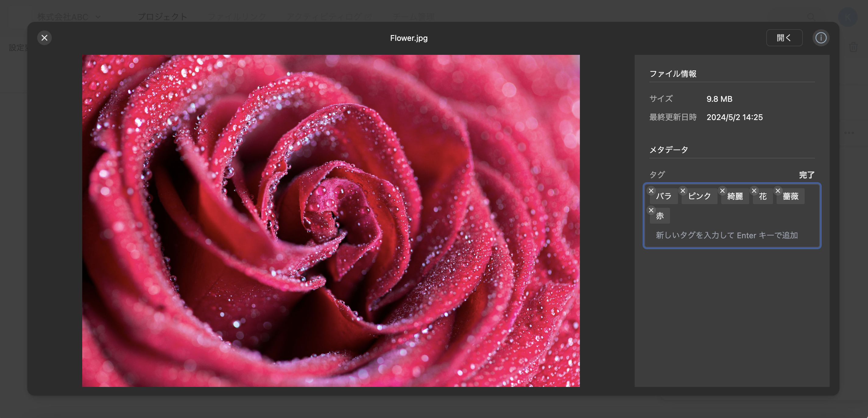The width and height of the screenshot is (868, 418).
Task: Remove the 綺麗 tag
Action: pyautogui.click(x=722, y=191)
